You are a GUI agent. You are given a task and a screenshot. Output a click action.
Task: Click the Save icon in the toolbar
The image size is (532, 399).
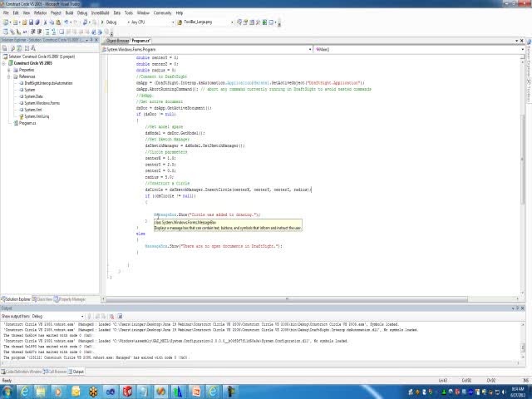tap(29, 22)
